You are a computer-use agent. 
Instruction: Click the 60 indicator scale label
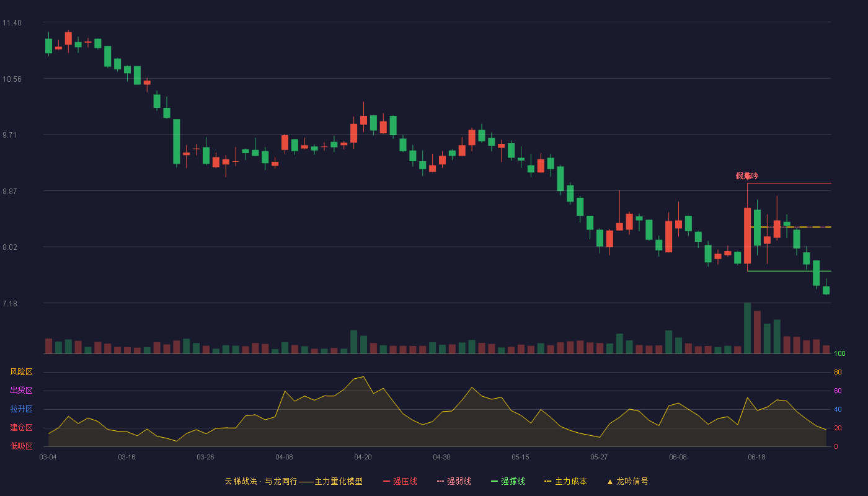838,391
